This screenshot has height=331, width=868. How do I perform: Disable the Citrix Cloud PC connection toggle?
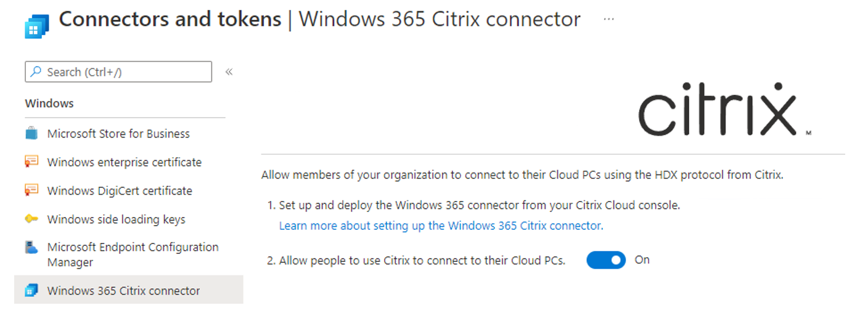tap(606, 260)
